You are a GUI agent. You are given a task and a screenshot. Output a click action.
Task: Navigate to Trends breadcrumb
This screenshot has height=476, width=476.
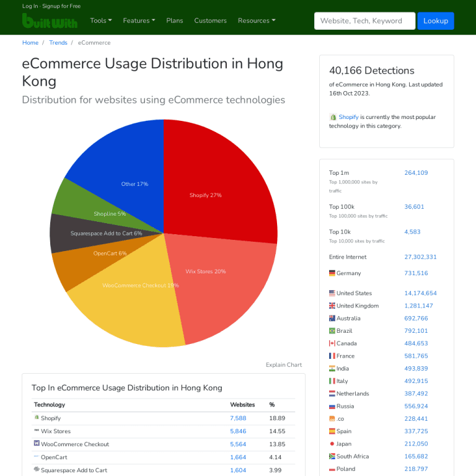pyautogui.click(x=58, y=43)
